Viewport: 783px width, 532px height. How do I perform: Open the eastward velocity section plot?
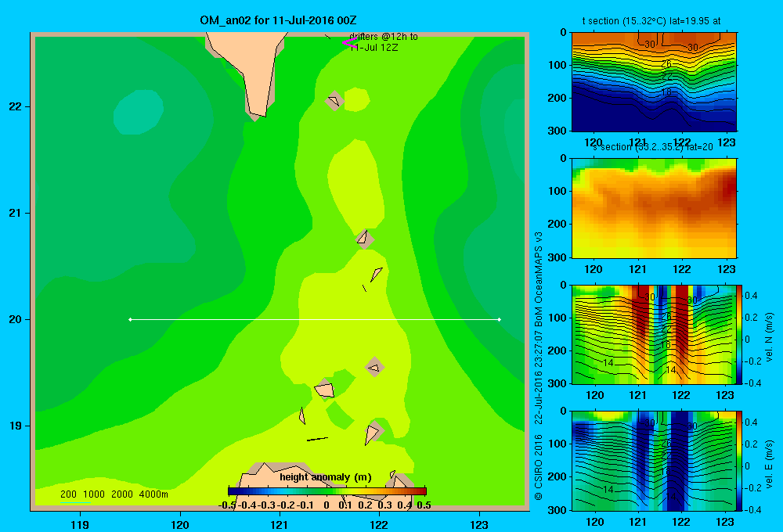[654, 461]
